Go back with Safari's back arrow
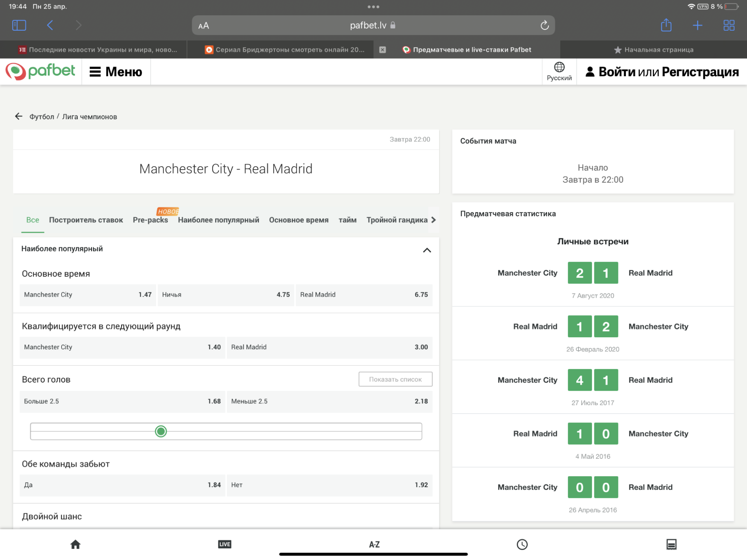 click(50, 25)
